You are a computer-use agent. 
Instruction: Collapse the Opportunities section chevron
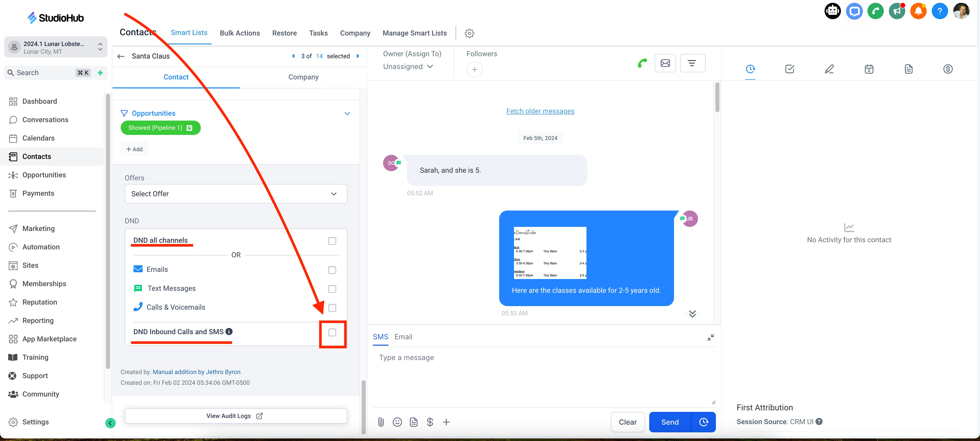347,113
